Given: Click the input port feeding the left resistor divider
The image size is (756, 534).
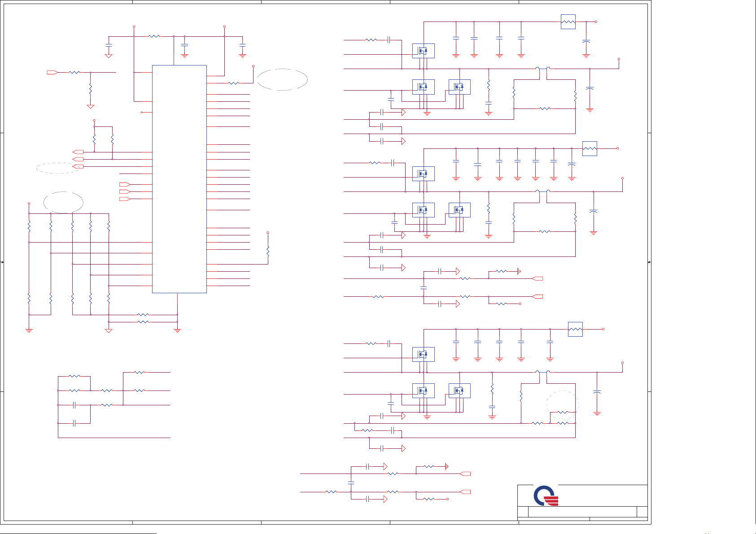Looking at the screenshot, I should click(x=52, y=72).
